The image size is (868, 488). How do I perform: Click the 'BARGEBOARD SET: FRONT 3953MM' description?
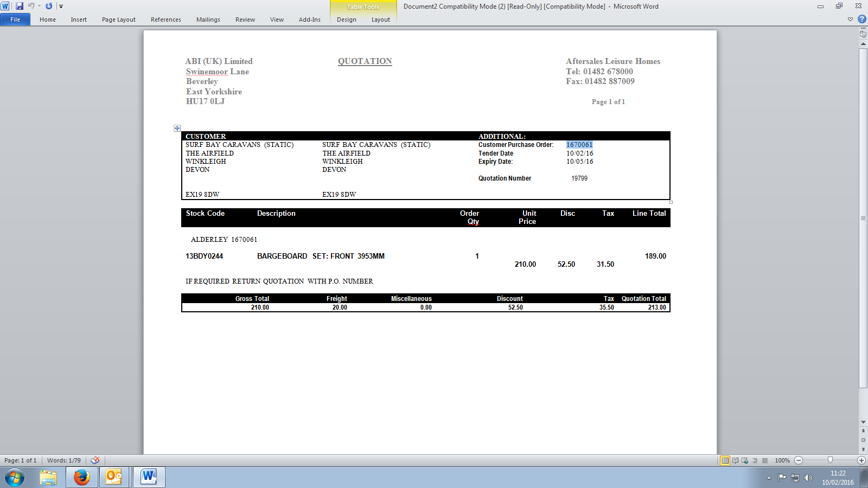[x=321, y=256]
